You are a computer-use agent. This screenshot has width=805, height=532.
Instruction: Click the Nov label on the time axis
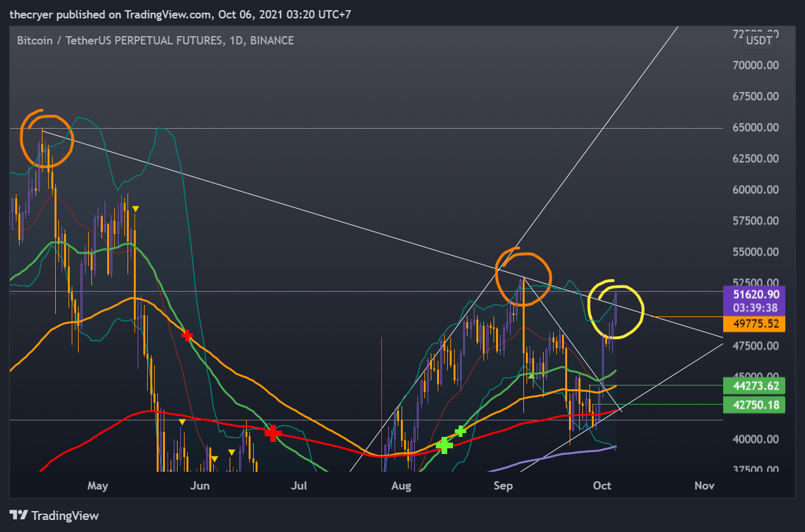pos(704,486)
